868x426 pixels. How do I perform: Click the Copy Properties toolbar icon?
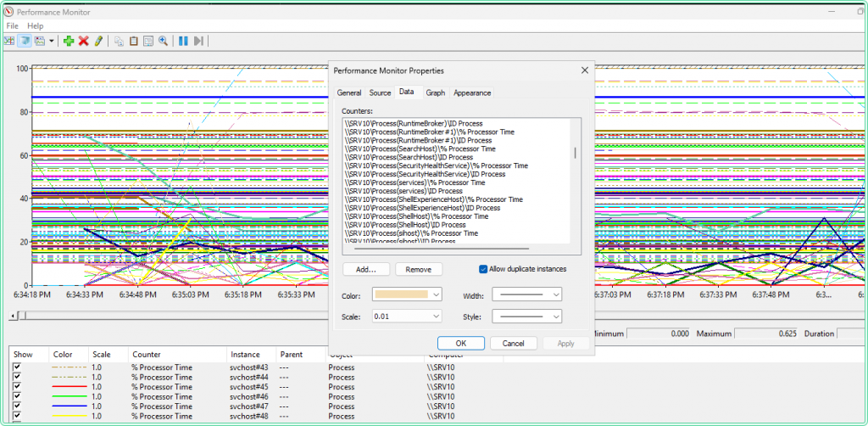pyautogui.click(x=119, y=41)
